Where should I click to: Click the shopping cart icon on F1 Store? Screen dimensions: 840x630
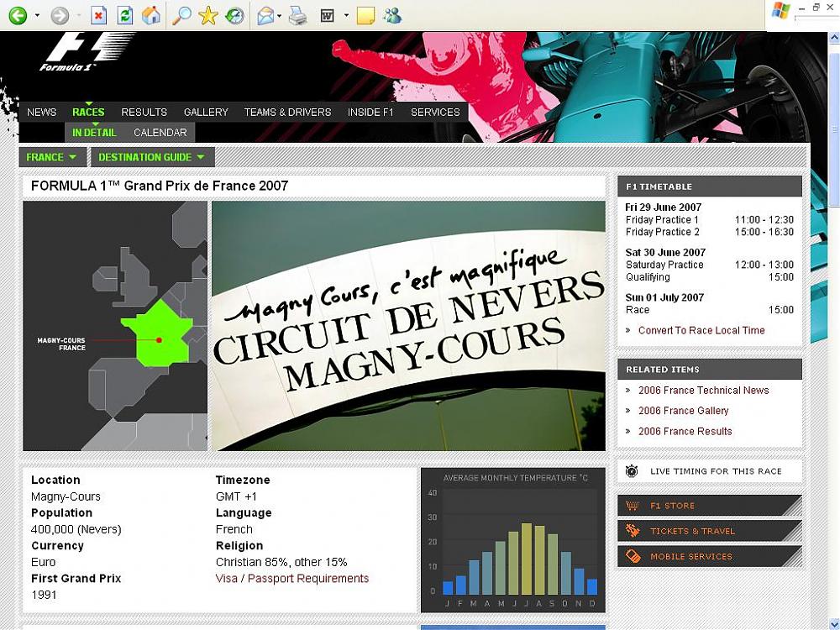(633, 505)
